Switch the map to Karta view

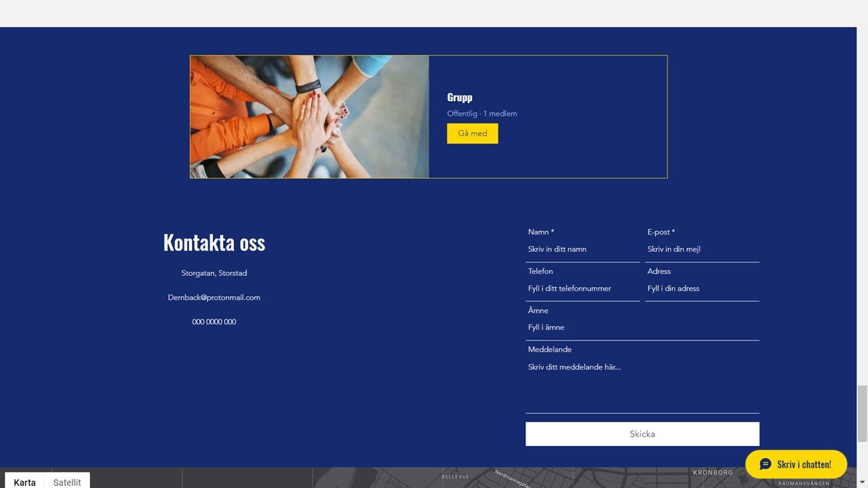tap(24, 482)
